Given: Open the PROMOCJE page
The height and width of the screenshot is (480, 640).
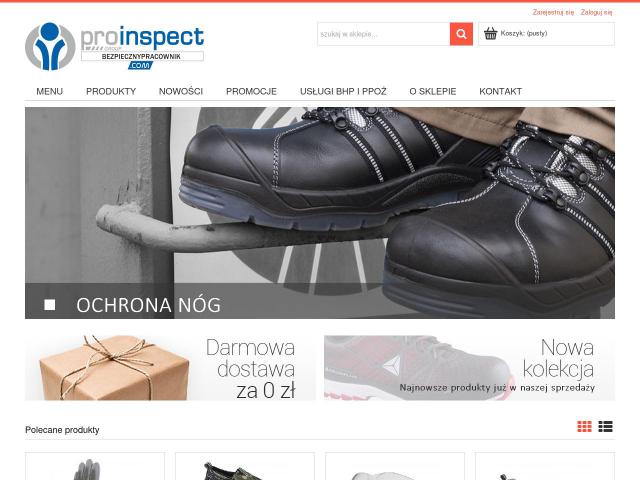Looking at the screenshot, I should coord(251,91).
